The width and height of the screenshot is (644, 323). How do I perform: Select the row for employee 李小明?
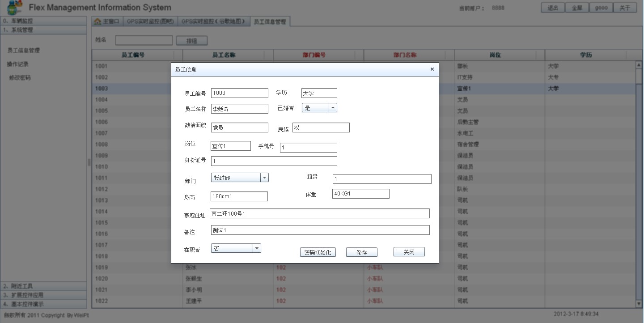364,290
